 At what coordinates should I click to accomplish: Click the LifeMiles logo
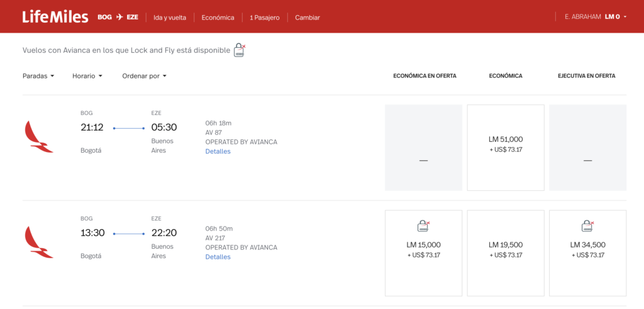55,17
